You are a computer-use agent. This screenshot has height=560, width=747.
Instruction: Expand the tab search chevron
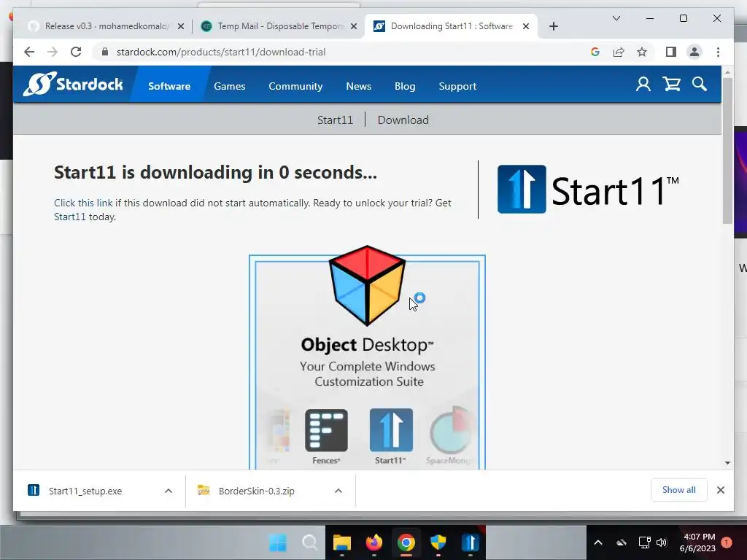coord(616,18)
